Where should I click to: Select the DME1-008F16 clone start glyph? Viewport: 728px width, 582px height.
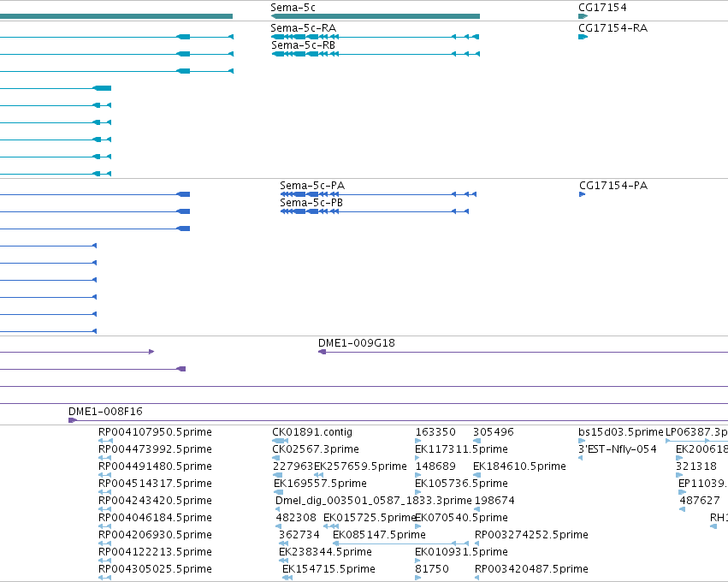[x=73, y=420]
